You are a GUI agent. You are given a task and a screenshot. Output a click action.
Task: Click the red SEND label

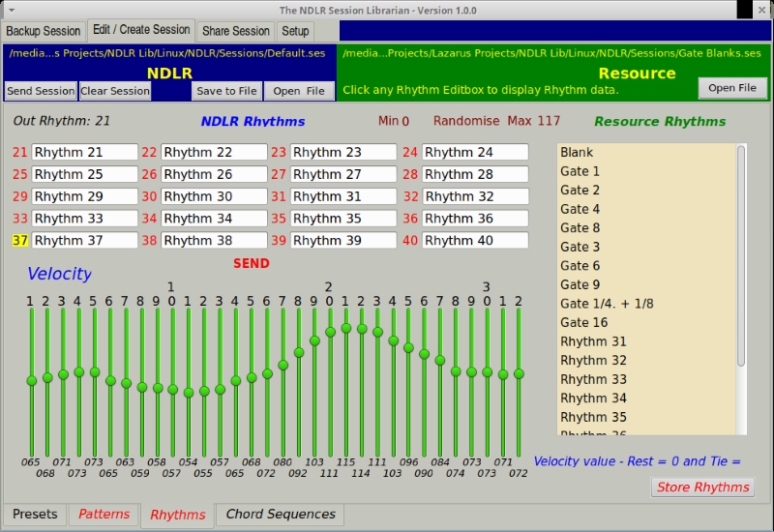point(252,263)
